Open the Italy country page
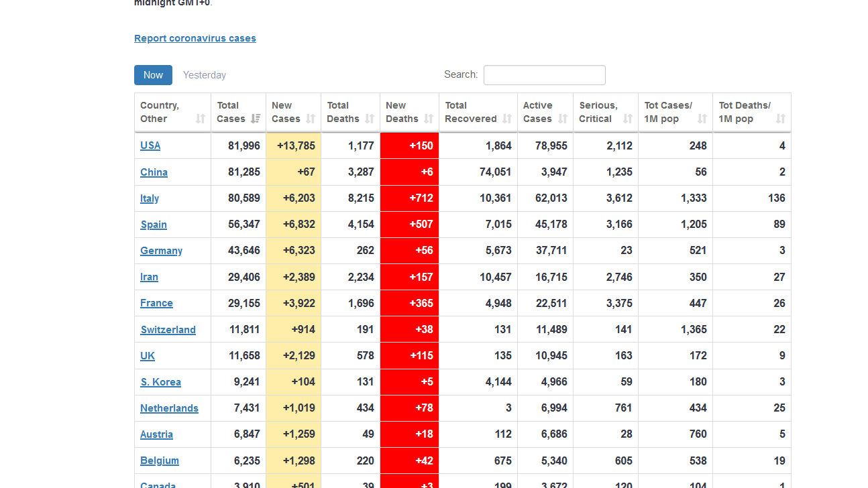The image size is (868, 488). (x=150, y=198)
